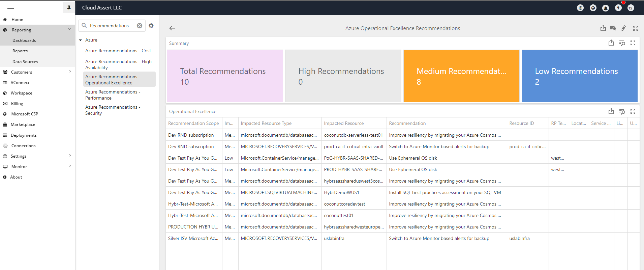Click the orange Medium Recommendations tile
The height and width of the screenshot is (270, 644).
[461, 76]
